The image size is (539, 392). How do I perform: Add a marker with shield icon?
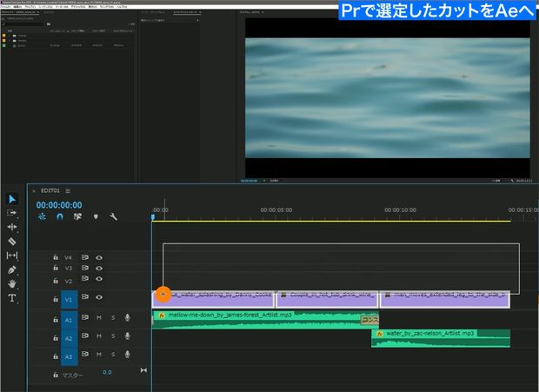tap(96, 216)
